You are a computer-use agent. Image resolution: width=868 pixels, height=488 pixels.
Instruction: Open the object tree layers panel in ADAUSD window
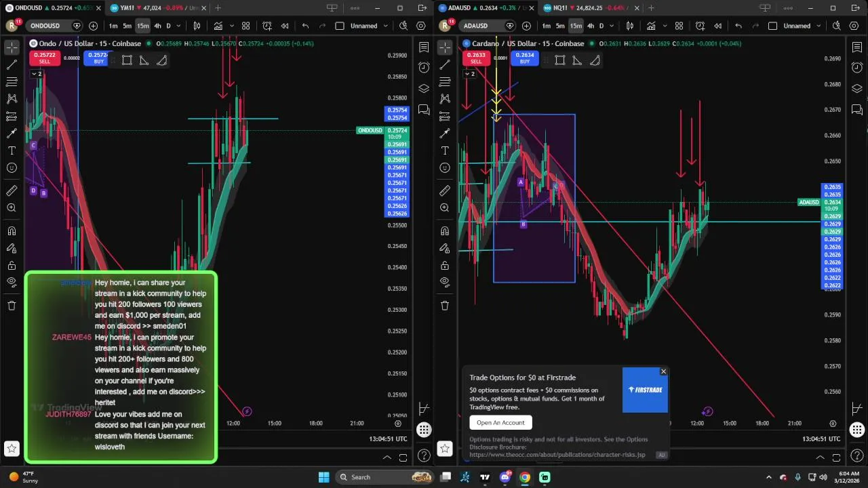point(856,89)
